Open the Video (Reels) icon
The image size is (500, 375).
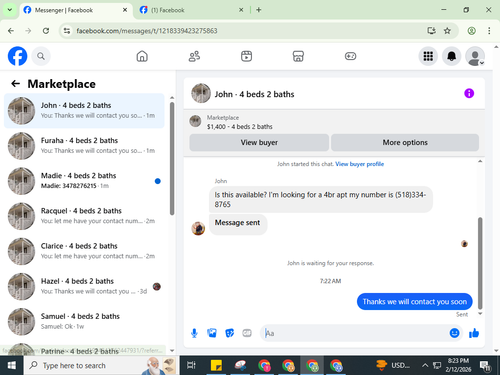click(x=246, y=56)
